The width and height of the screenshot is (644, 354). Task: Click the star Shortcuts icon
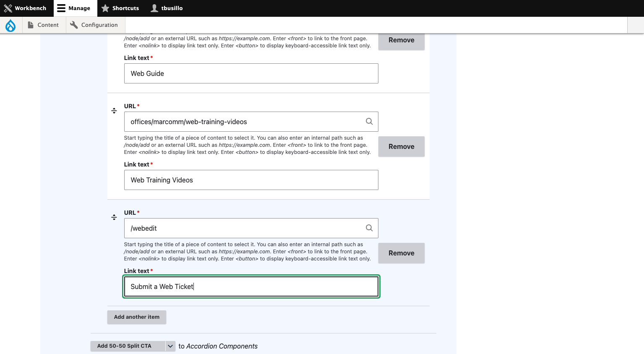(105, 8)
